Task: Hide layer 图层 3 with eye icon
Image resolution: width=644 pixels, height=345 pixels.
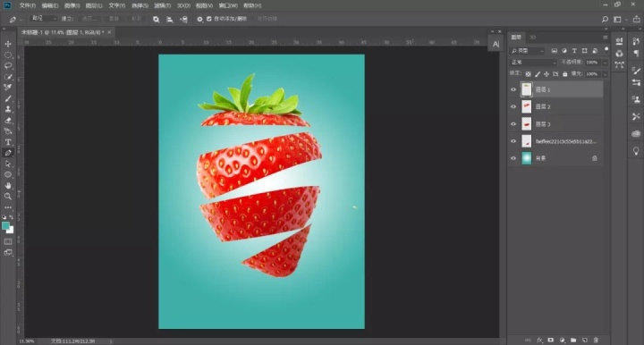Action: click(513, 124)
